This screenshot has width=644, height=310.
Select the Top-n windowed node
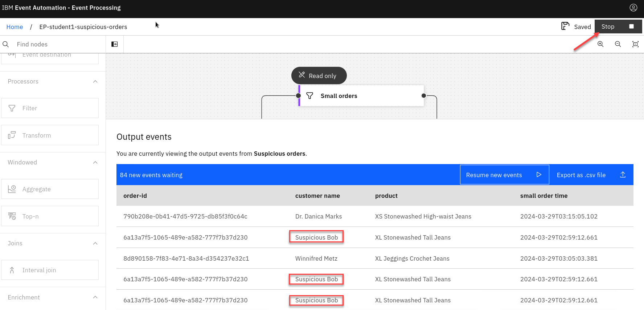click(x=50, y=216)
